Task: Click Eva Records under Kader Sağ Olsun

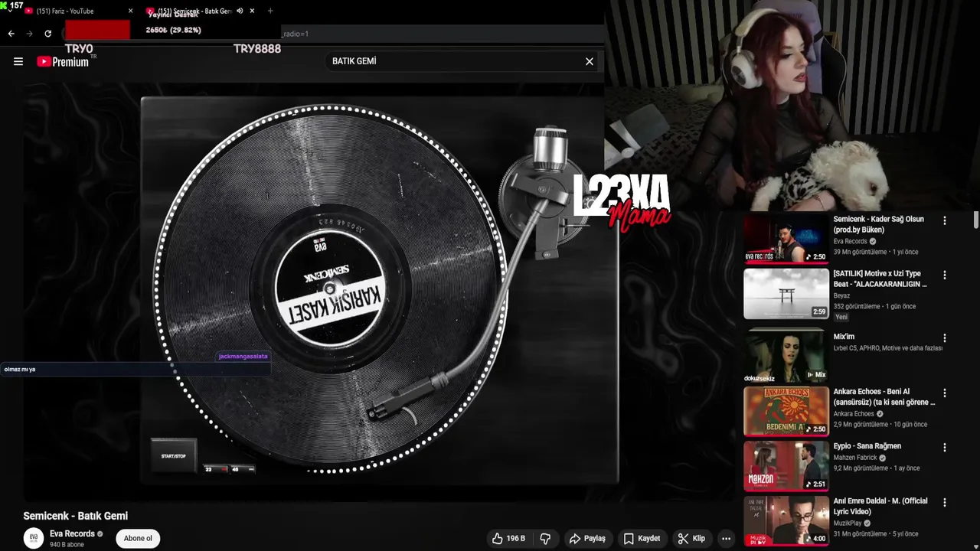Action: 851,241
